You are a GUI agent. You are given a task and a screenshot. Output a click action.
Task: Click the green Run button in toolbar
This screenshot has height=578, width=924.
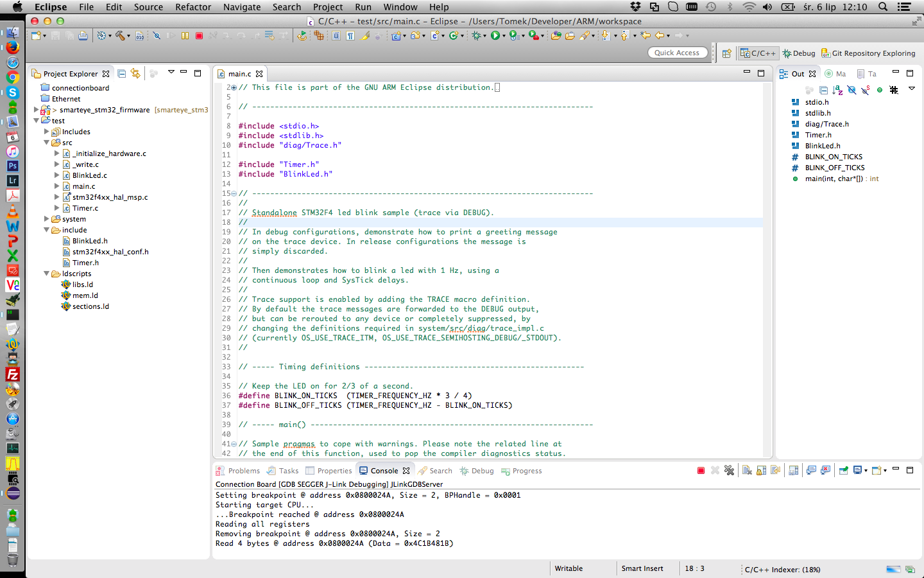click(495, 36)
